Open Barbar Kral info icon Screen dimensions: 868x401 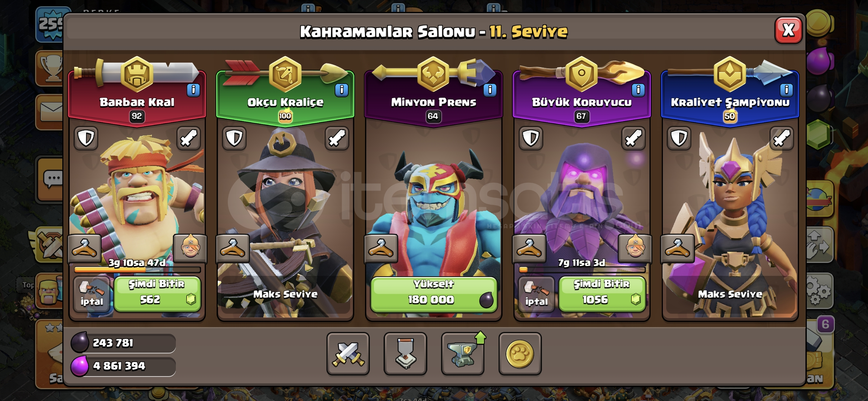pyautogui.click(x=193, y=90)
